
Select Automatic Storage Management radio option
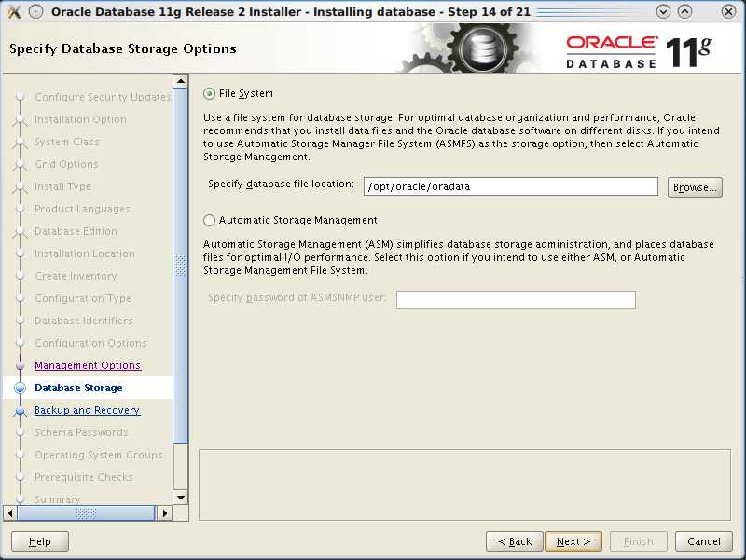209,220
